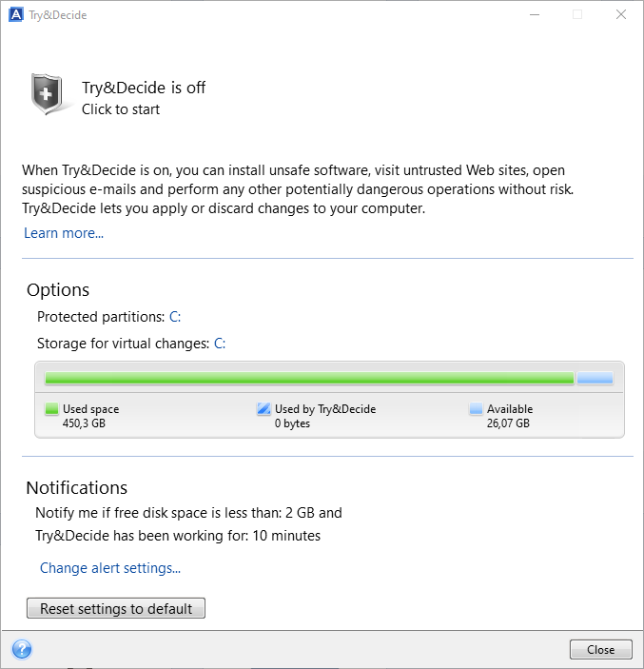Click the Notifications section heading
The height and width of the screenshot is (669, 644).
pyautogui.click(x=77, y=487)
